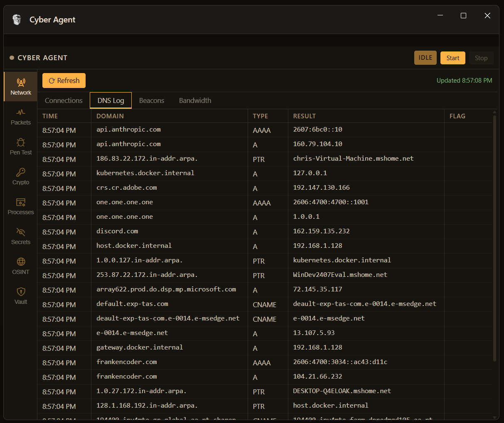Select the DNS Log tab

click(x=111, y=100)
